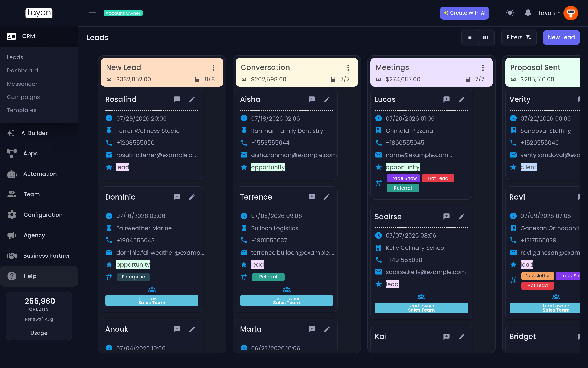Click Ravi's Newsletter tag

[x=537, y=276]
